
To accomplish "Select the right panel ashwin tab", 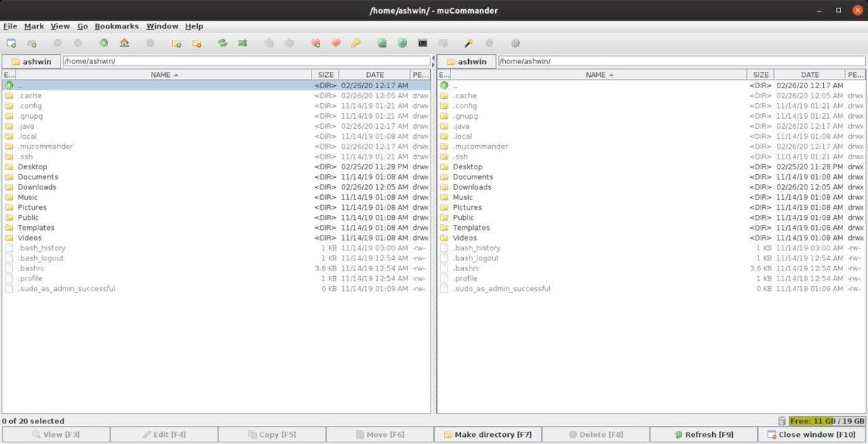I will [x=467, y=62].
